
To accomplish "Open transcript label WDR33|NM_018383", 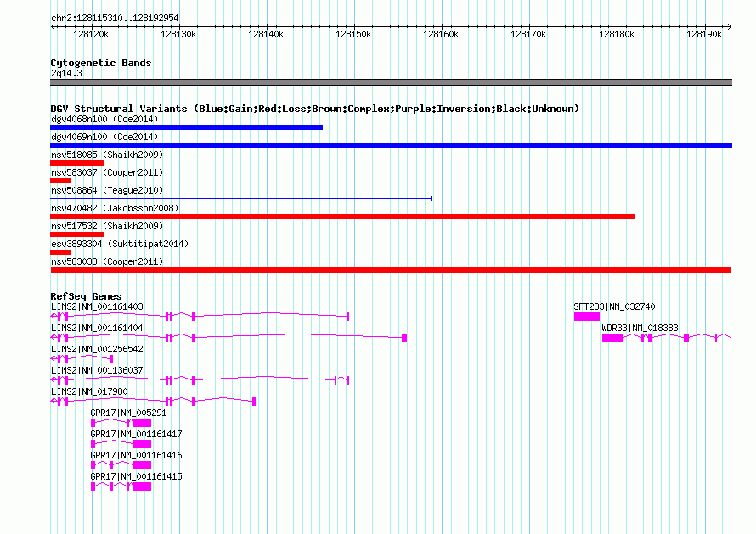I will point(640,328).
